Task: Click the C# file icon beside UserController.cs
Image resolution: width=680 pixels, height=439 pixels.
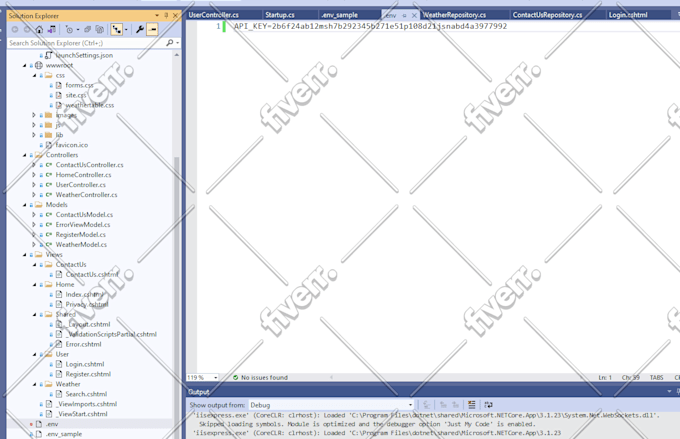Action: [x=49, y=185]
